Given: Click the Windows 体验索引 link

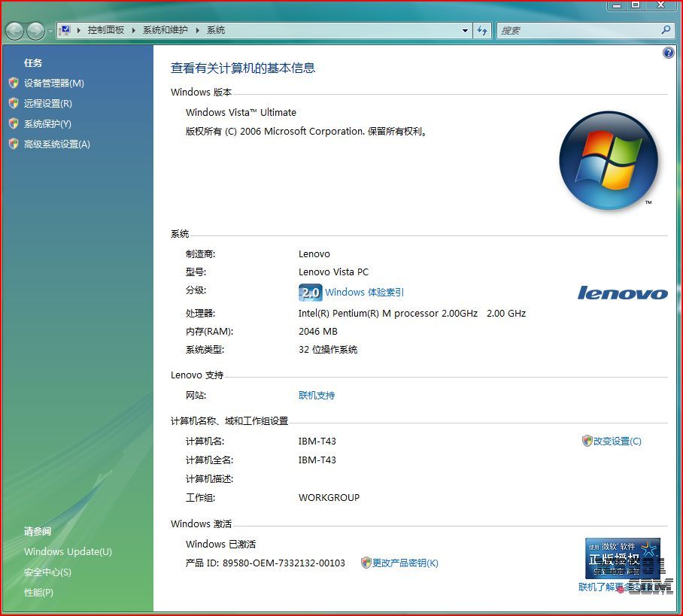Looking at the screenshot, I should pos(364,293).
